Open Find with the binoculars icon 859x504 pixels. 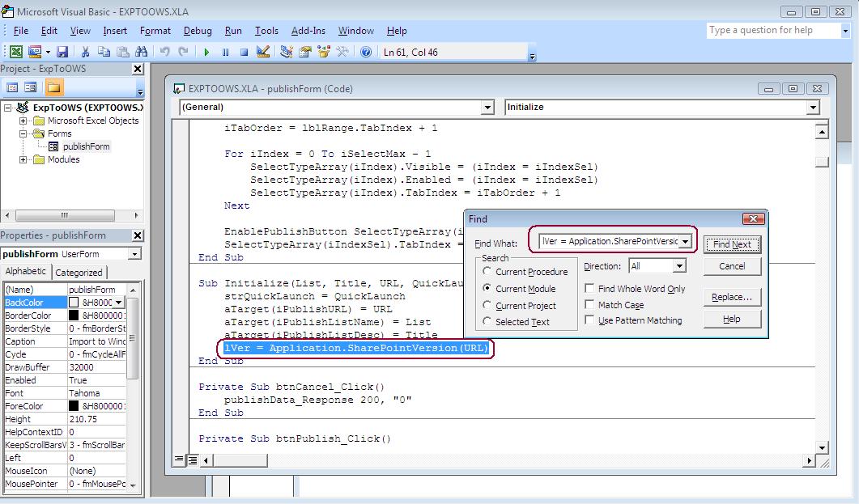point(142,52)
